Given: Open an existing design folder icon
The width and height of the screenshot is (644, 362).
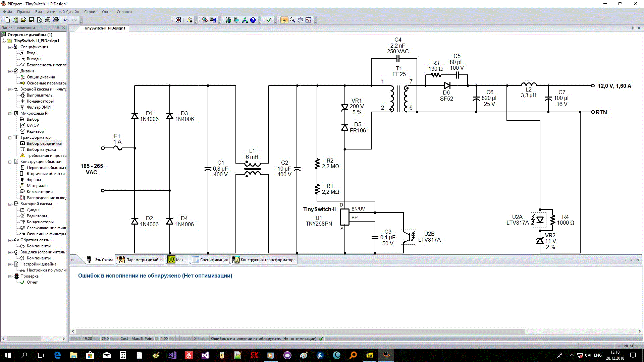Looking at the screenshot, I should [x=23, y=20].
